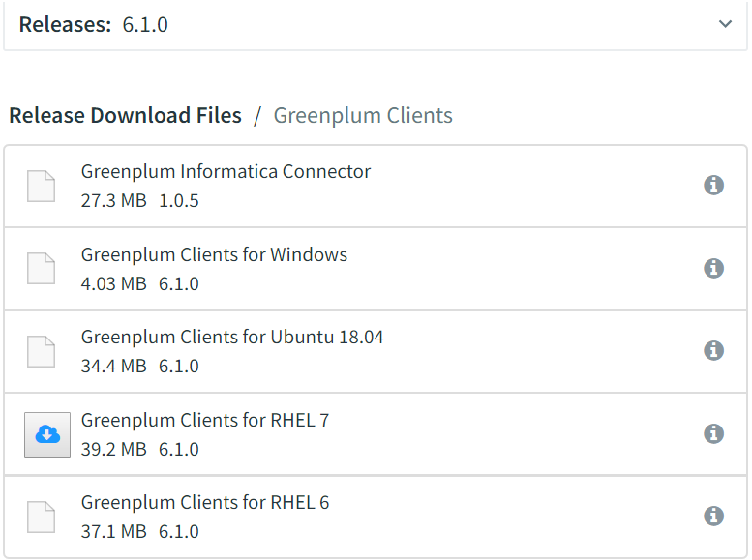The width and height of the screenshot is (752, 560).
Task: Click the 39.2 MB size text for RHEL 7
Action: (113, 450)
